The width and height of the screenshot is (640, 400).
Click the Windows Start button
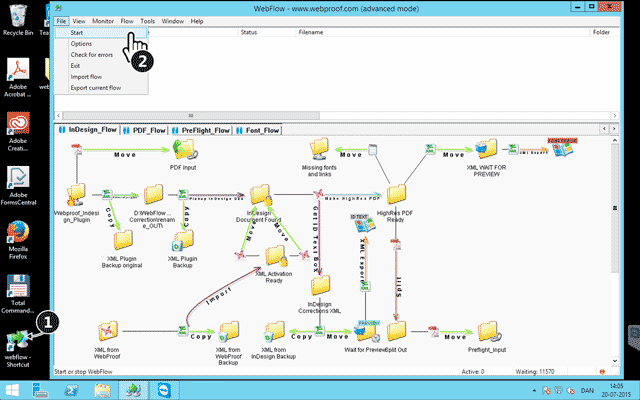(x=12, y=390)
